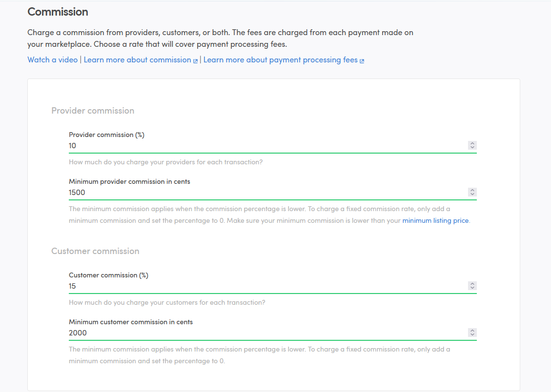Click the Customer commission section heading
Image resolution: width=551 pixels, height=392 pixels.
(95, 251)
